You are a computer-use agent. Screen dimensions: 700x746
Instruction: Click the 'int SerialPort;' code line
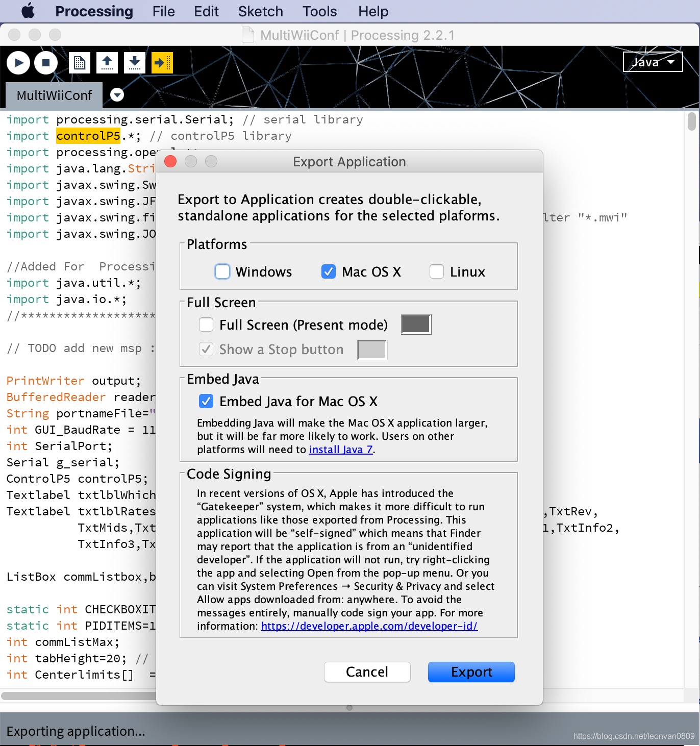point(59,446)
